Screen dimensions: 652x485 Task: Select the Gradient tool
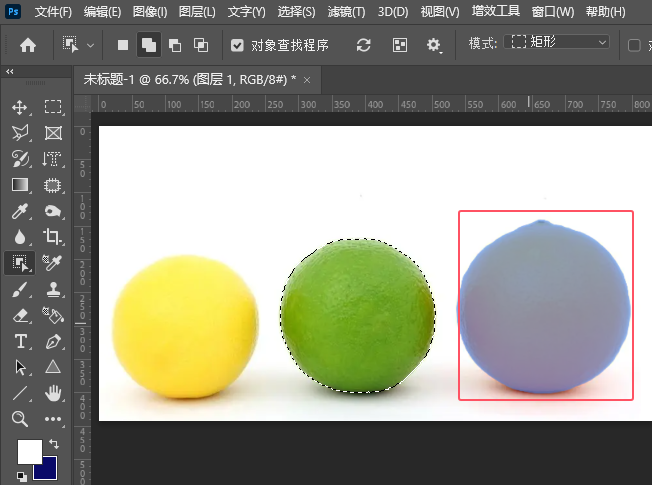point(20,185)
